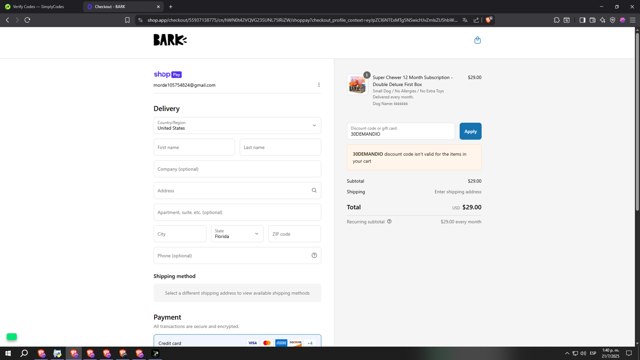Click phone field help question icon
The width and height of the screenshot is (640, 360).
click(314, 256)
